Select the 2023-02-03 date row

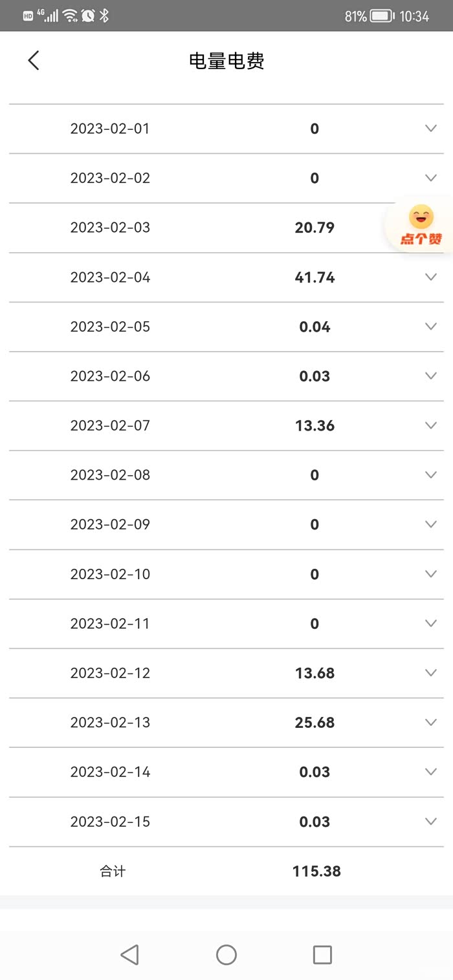110,228
